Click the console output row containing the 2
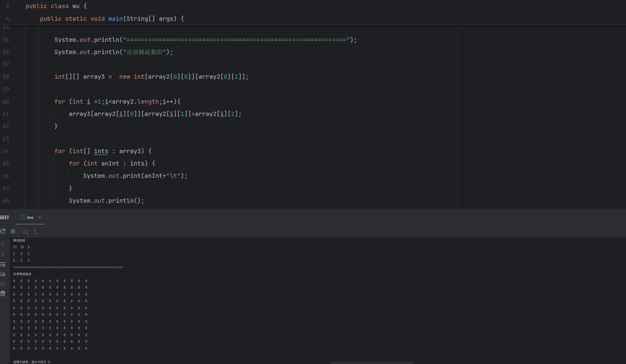Screen dimensions: 626x364 click(50, 294)
